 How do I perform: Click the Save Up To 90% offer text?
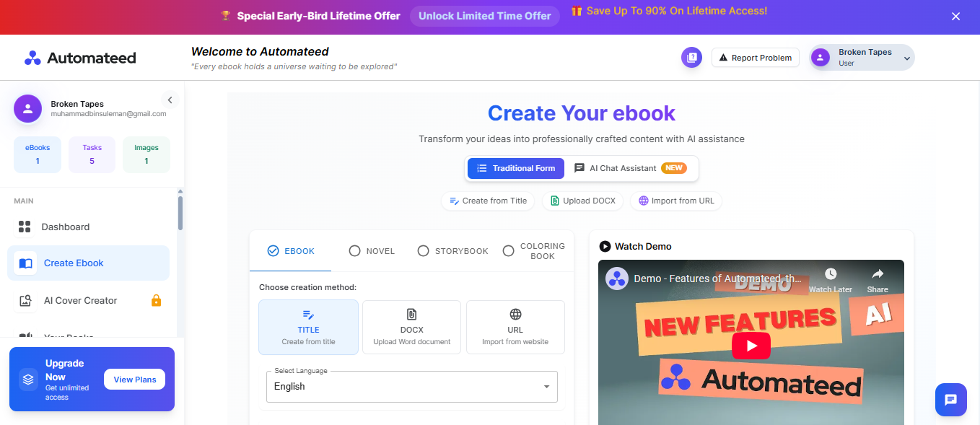point(677,11)
